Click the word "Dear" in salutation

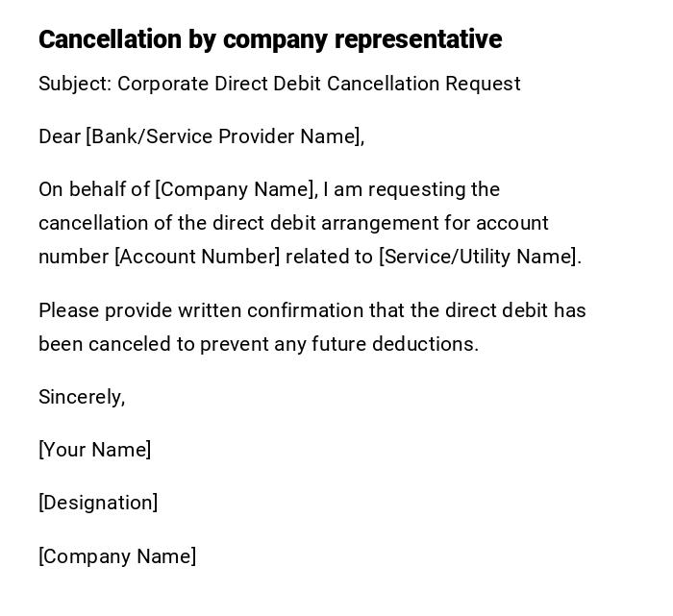(60, 136)
